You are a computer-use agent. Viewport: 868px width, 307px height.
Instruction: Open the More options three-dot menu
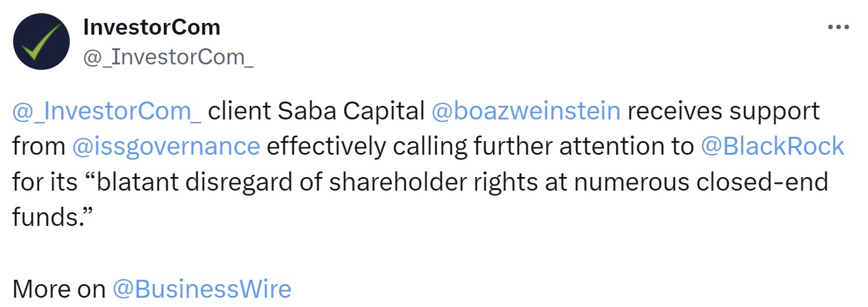(x=838, y=28)
